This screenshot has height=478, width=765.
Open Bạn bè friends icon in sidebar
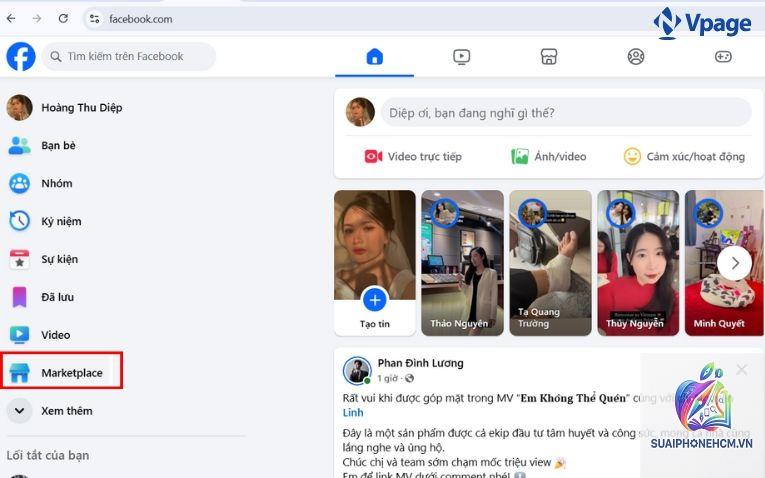20,145
